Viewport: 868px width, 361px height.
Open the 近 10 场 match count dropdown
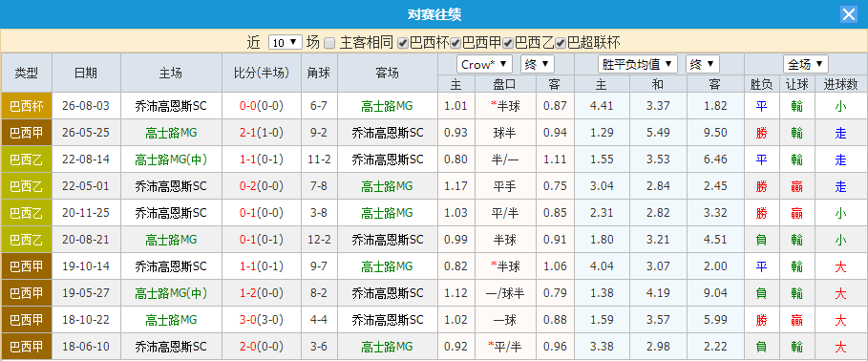coord(286,42)
